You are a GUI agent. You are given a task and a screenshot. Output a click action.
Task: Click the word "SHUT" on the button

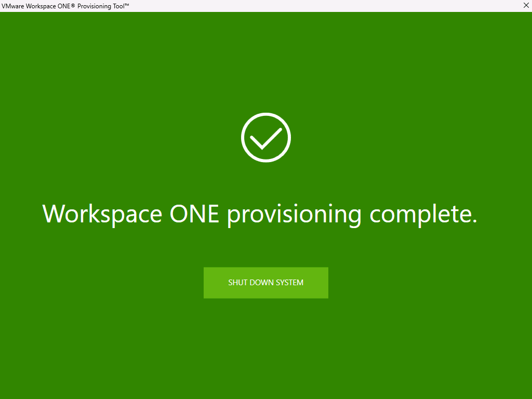237,283
